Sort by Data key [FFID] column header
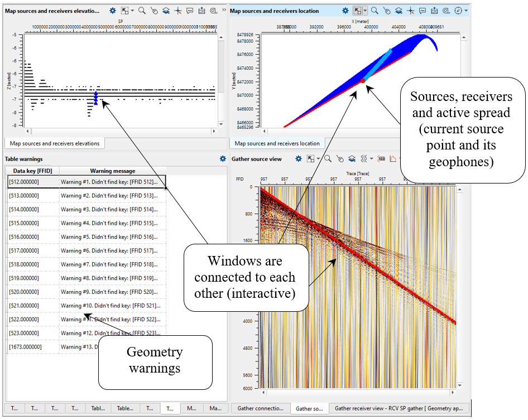Image resolution: width=528 pixels, height=420 pixels. coord(32,171)
